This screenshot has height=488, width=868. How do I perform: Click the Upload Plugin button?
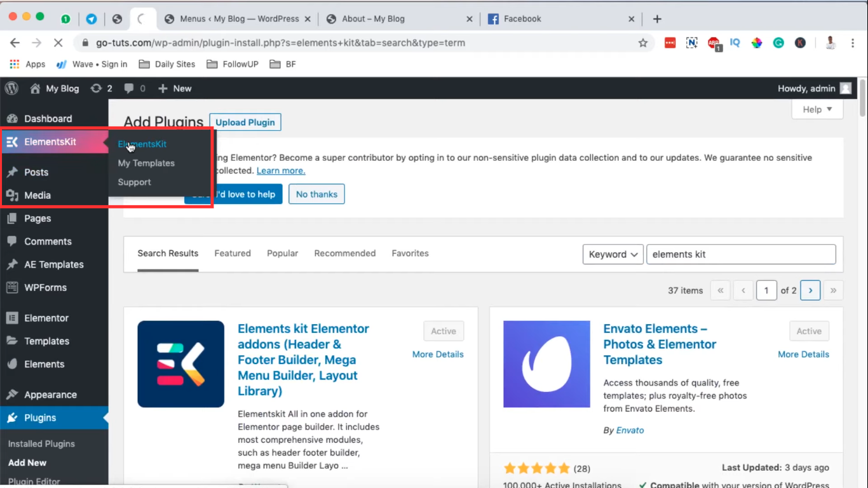pyautogui.click(x=245, y=122)
